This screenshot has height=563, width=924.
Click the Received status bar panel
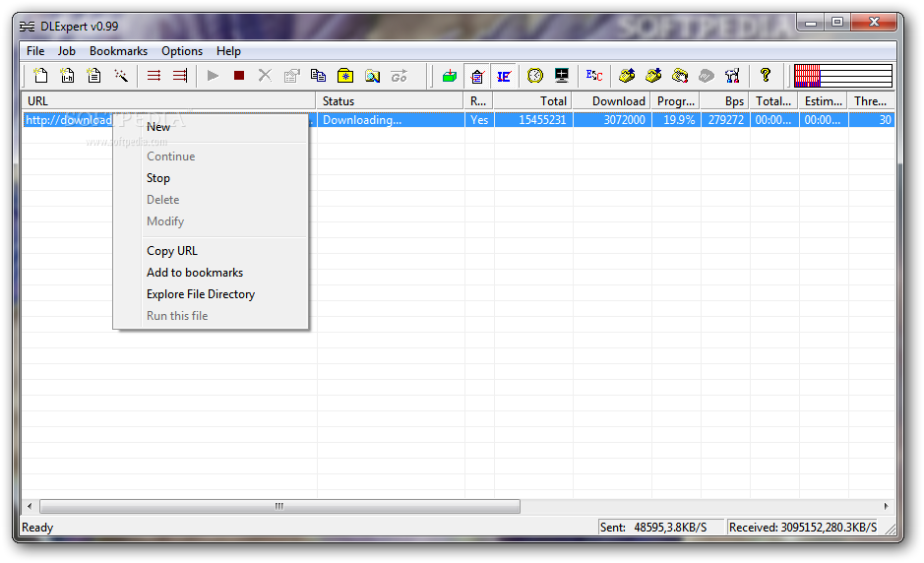[x=804, y=527]
